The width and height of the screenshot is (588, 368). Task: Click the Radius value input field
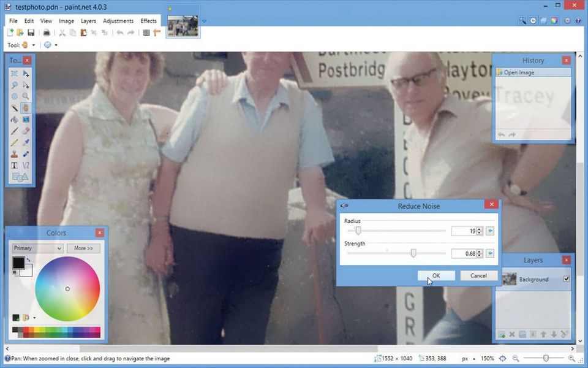[463, 231]
